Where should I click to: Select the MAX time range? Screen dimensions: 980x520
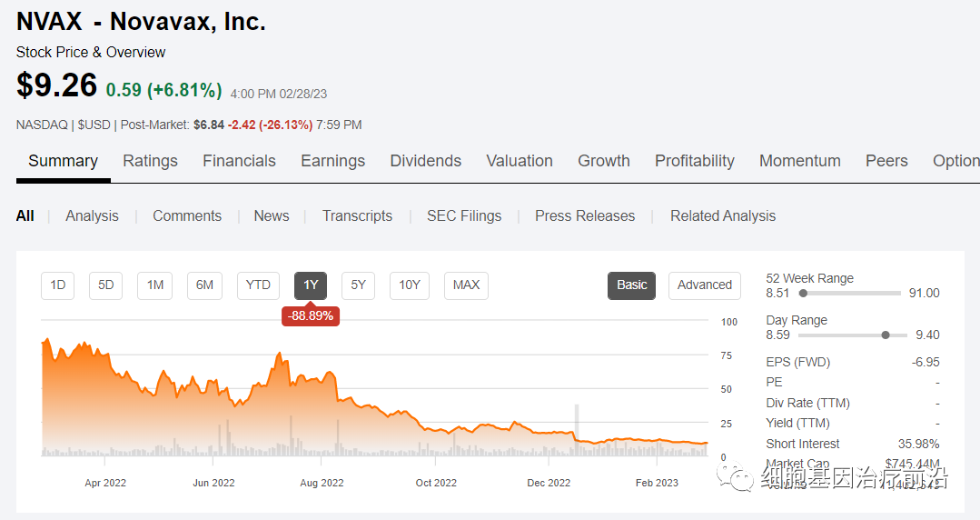pos(466,285)
